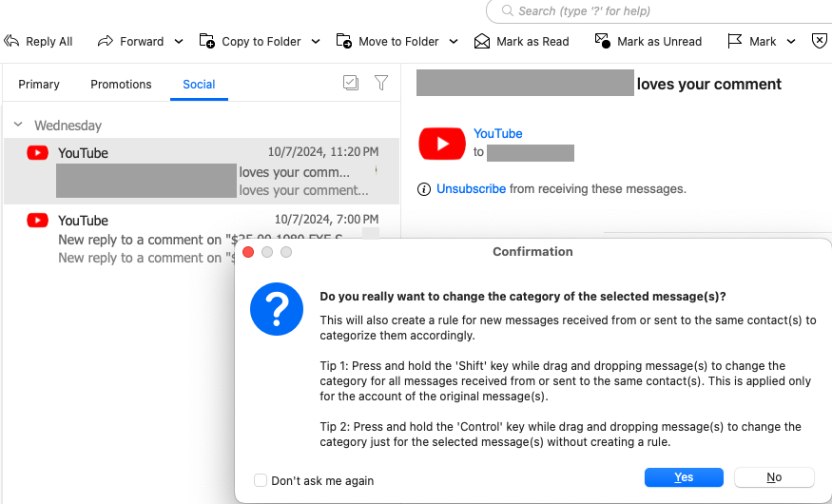The image size is (832, 504).
Task: Check 'Don't ask me again' checkbox
Action: pos(260,480)
